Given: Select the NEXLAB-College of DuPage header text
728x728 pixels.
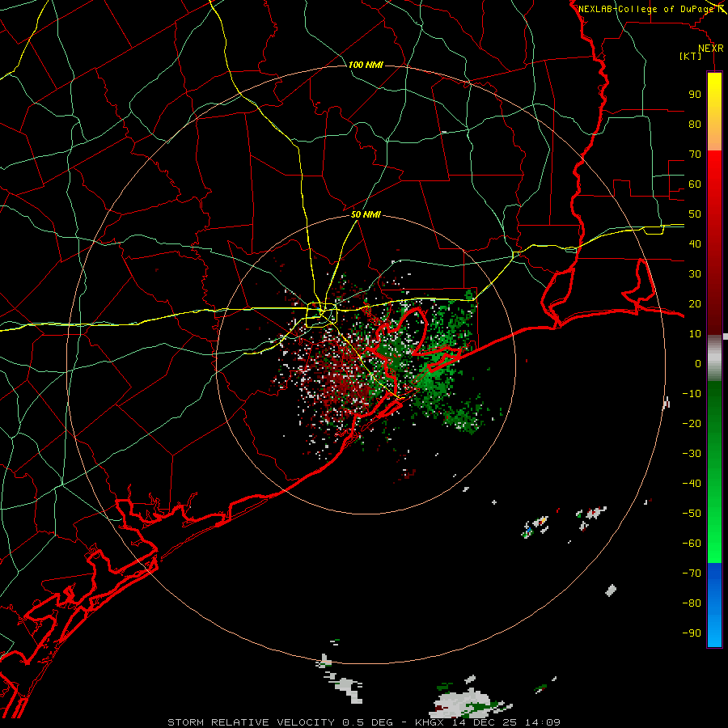Looking at the screenshot, I should (x=646, y=9).
